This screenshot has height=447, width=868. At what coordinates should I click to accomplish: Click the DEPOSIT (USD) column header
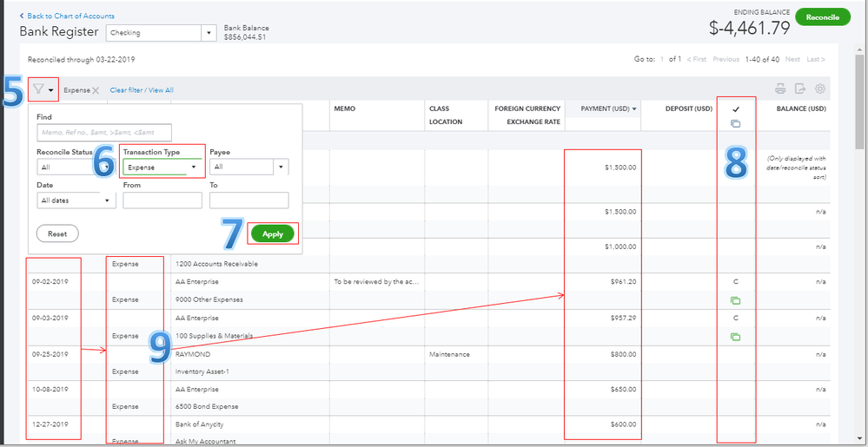coord(689,108)
